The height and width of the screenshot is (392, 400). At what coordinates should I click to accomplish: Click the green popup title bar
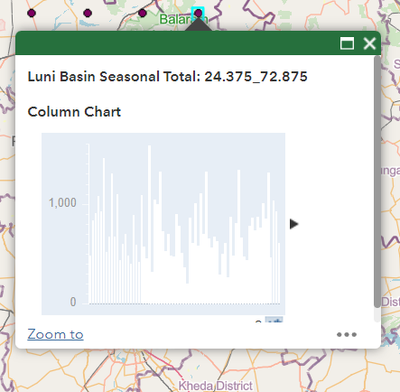(177, 43)
